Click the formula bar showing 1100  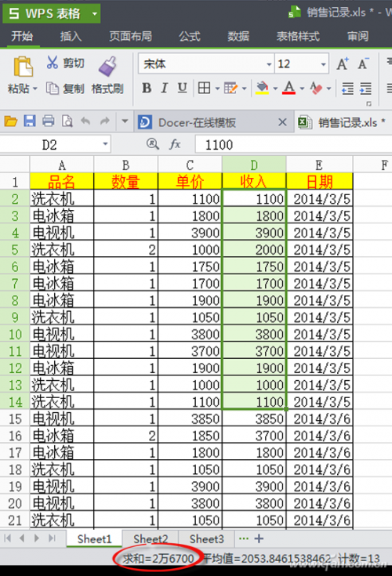tap(293, 144)
